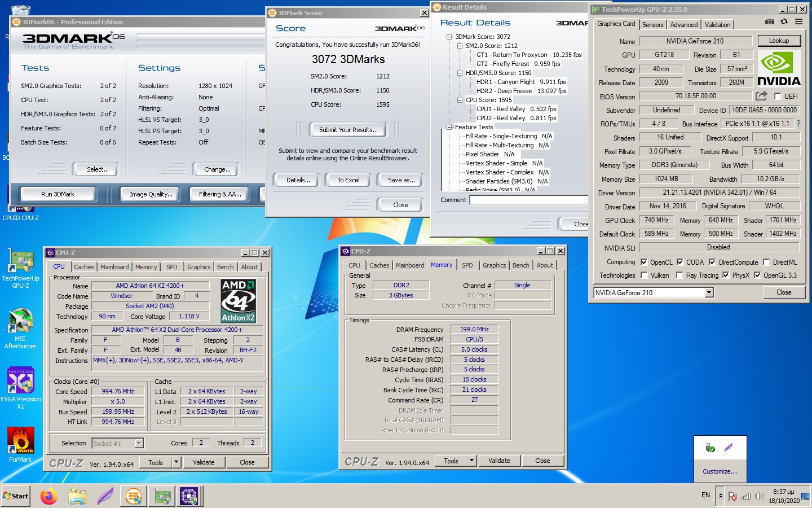Screen dimensions: 812x508
Task: Click the Safely Remove Hardware tray icon
Action: point(710,448)
